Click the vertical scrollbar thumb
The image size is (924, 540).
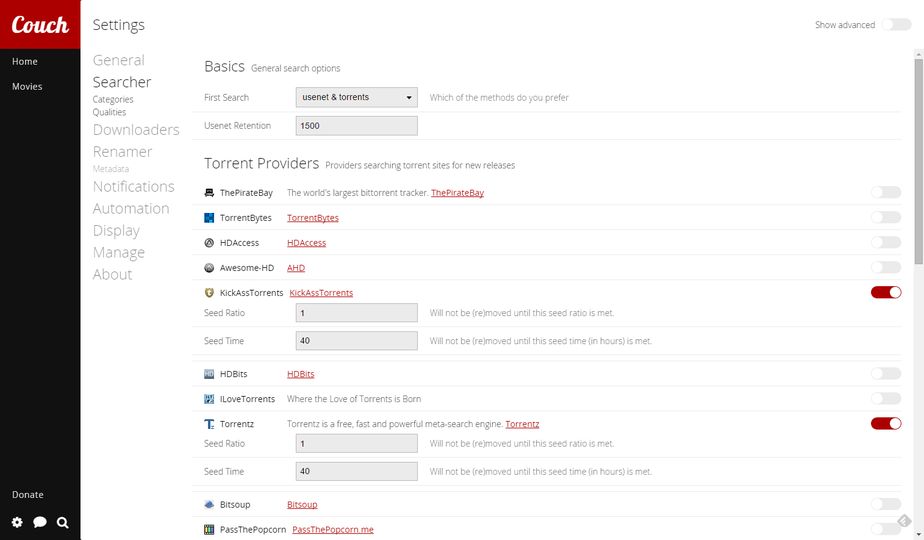pyautogui.click(x=919, y=161)
